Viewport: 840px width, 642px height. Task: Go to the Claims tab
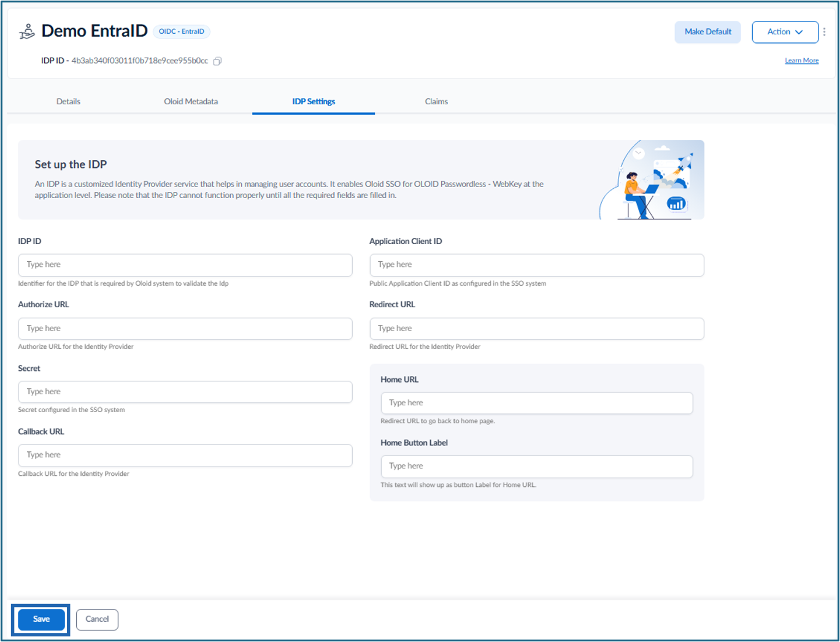[436, 102]
